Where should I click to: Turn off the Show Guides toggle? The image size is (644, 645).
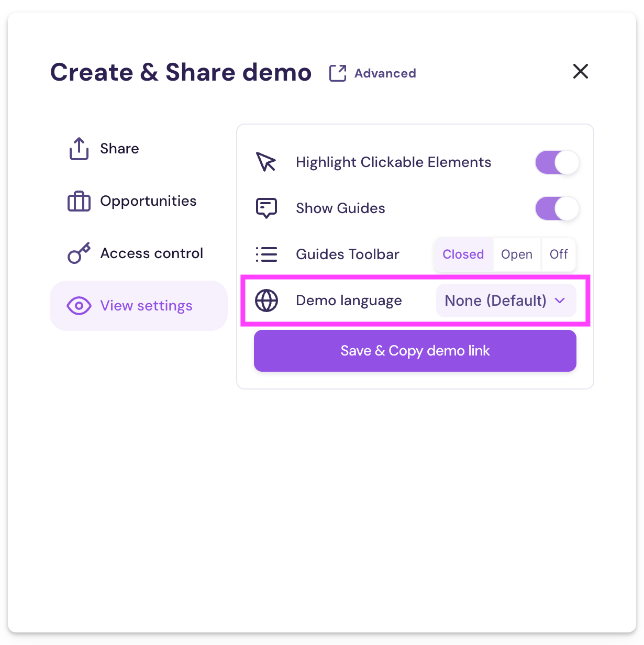[557, 208]
